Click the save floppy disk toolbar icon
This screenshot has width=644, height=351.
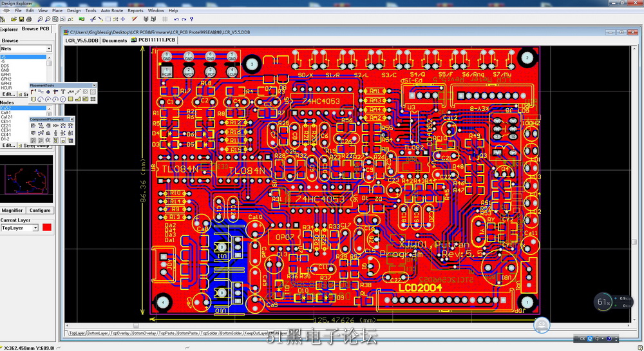21,19
